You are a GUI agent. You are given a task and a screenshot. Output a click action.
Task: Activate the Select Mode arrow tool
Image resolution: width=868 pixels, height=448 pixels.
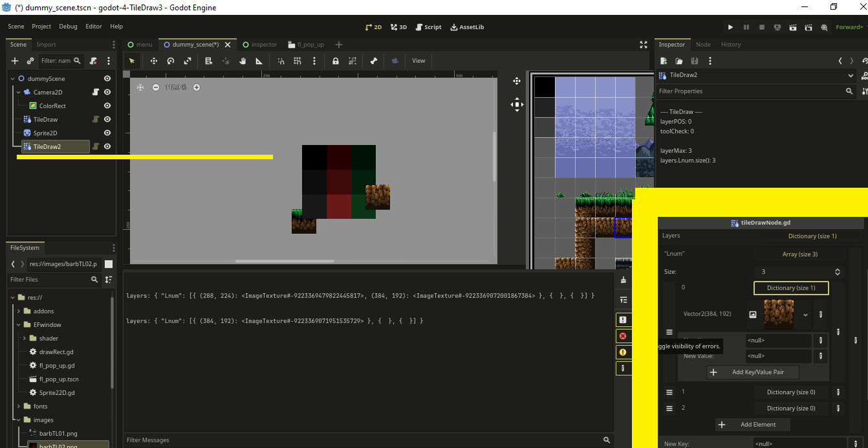tap(132, 61)
